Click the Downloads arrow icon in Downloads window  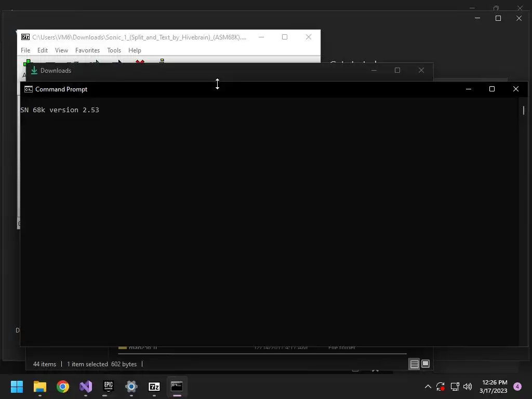point(34,70)
